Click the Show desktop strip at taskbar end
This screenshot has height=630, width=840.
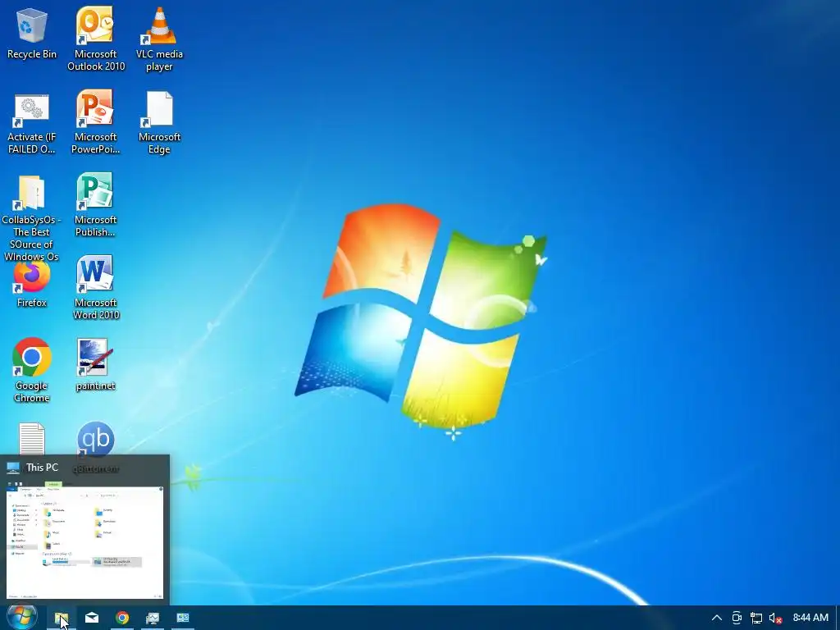[838, 619]
